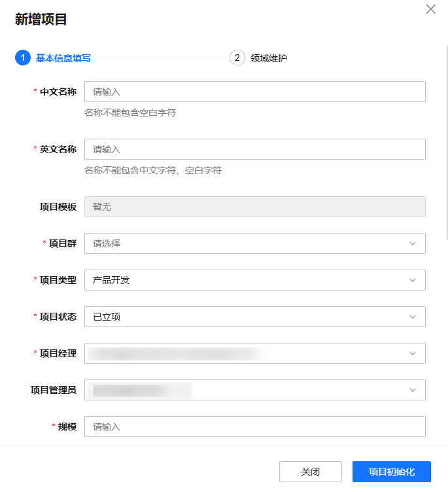This screenshot has width=448, height=492.
Task: Open the 项目管理员 selection box
Action: pyautogui.click(x=255, y=390)
